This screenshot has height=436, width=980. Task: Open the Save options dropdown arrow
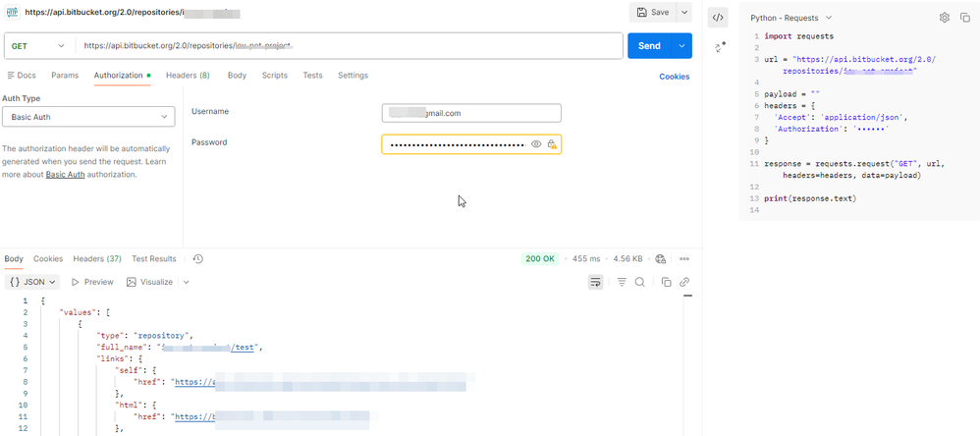pyautogui.click(x=683, y=12)
